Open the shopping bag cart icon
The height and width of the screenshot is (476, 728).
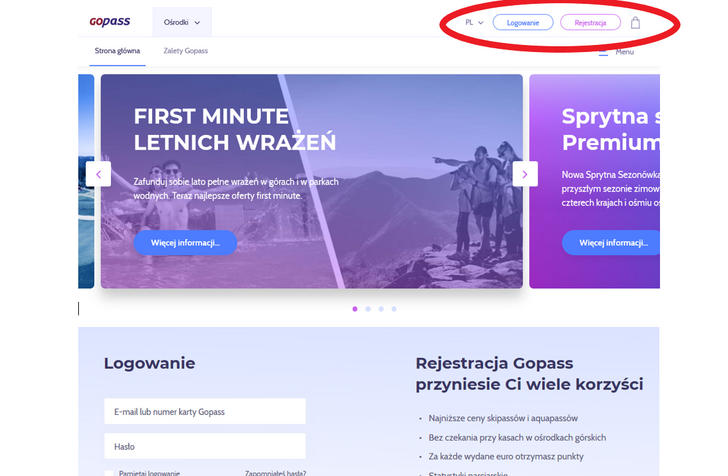click(x=635, y=23)
